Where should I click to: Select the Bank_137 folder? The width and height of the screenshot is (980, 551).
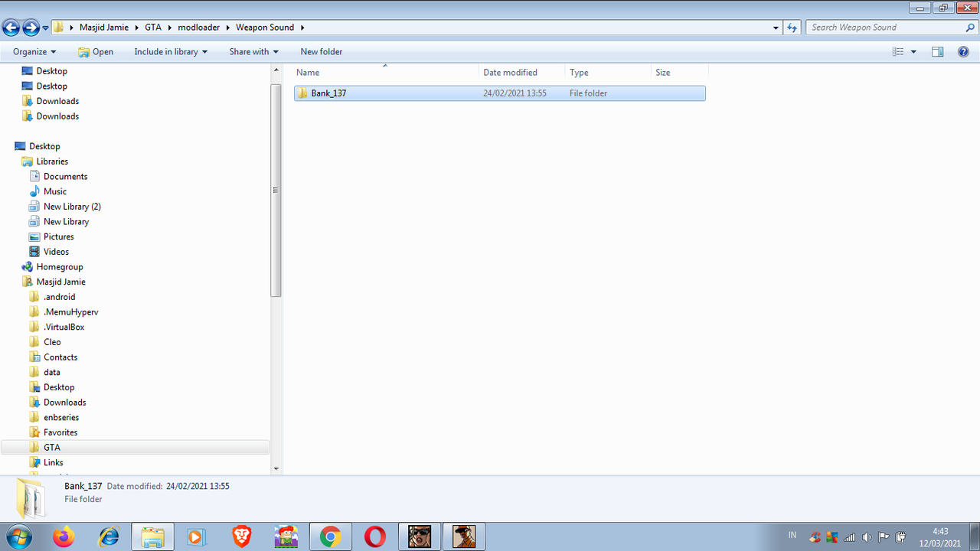[x=499, y=93]
